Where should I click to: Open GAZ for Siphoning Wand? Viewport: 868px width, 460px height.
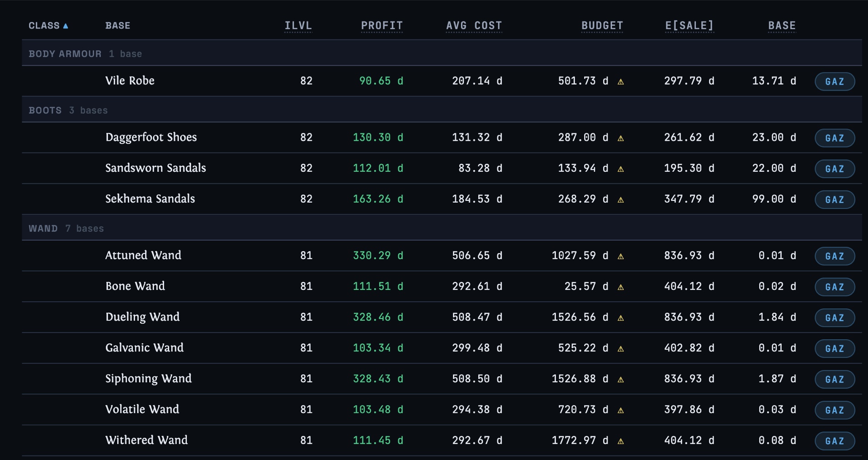point(835,379)
